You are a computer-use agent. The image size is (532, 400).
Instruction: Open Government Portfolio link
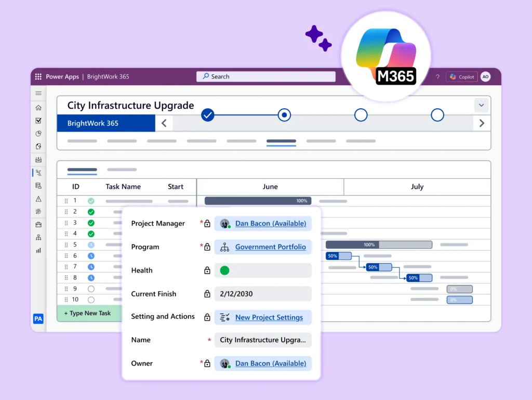tap(271, 247)
